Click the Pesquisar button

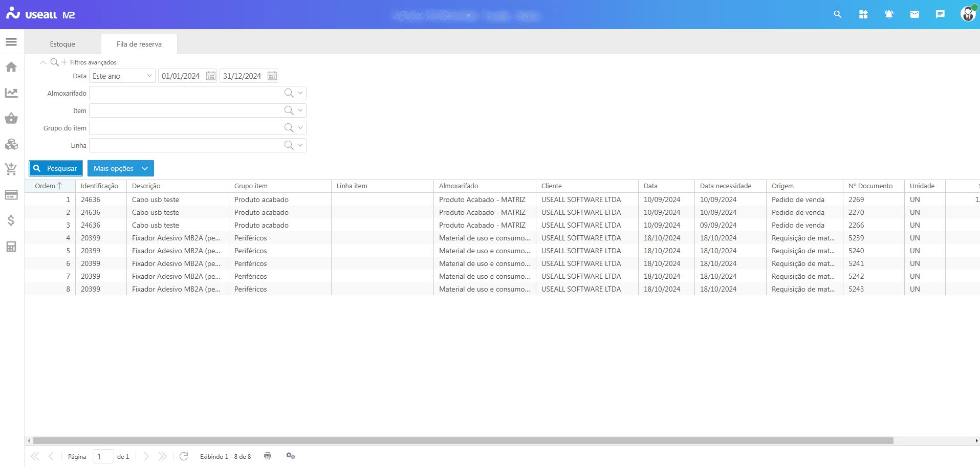click(56, 168)
